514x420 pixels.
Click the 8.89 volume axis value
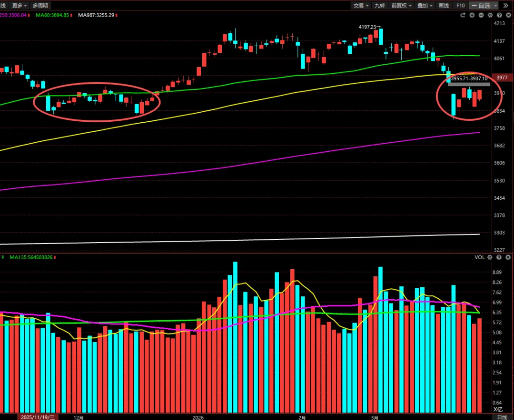497,272
